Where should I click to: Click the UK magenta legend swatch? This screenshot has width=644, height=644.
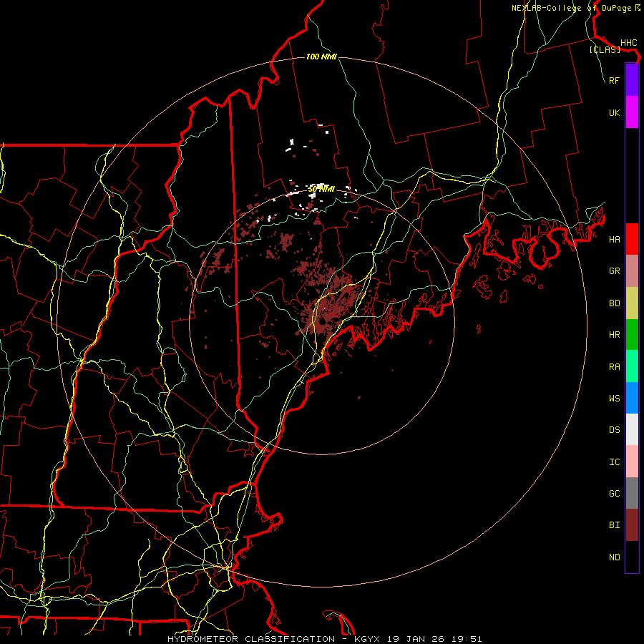click(x=632, y=112)
